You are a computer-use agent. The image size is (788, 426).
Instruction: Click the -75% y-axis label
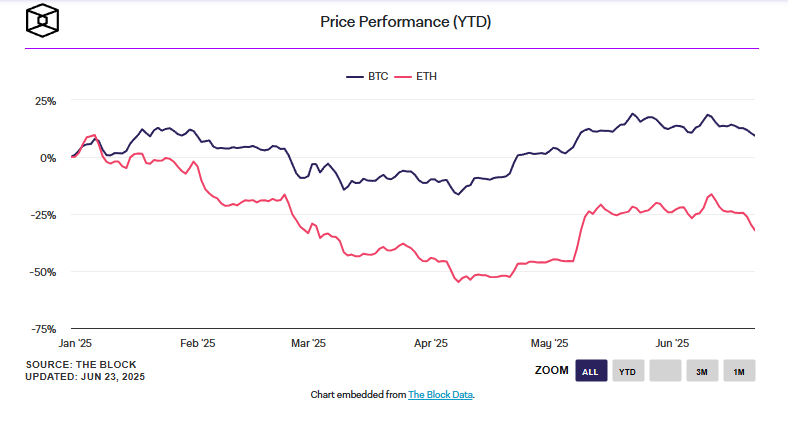44,328
